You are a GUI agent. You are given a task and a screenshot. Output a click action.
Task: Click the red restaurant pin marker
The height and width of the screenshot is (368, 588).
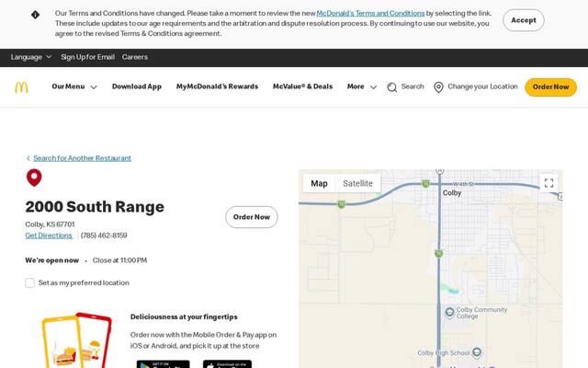[34, 178]
